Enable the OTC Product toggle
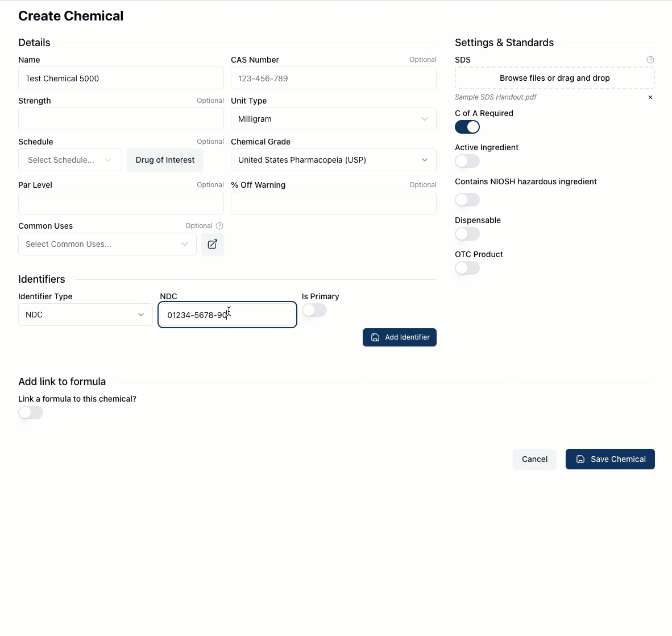672x636 pixels. click(467, 268)
